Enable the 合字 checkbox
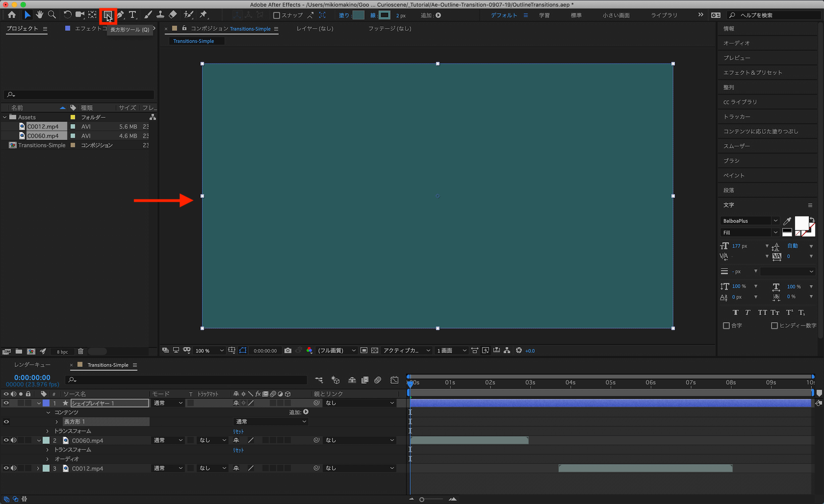Screen dimensions: 824x504 [726, 325]
